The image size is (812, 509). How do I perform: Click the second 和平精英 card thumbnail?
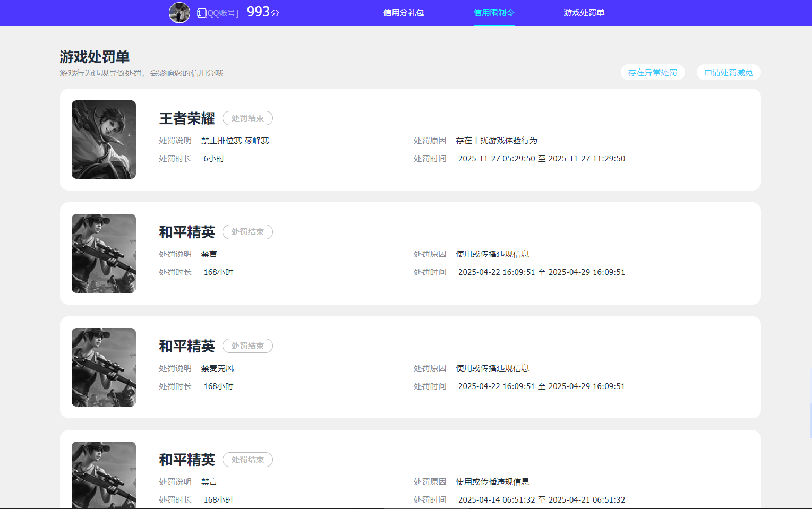coord(104,367)
